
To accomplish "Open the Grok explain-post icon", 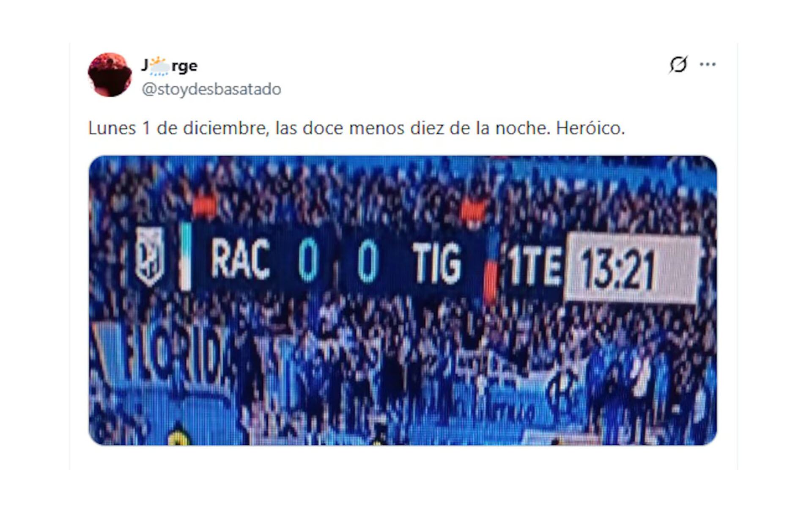I will (x=678, y=65).
